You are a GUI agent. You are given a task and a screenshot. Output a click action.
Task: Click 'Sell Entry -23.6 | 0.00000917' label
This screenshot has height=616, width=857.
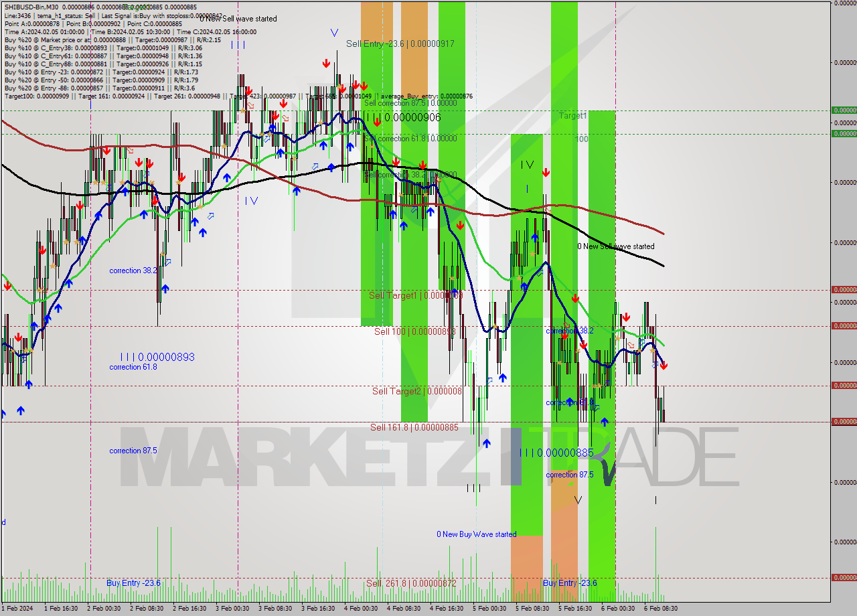[400, 44]
